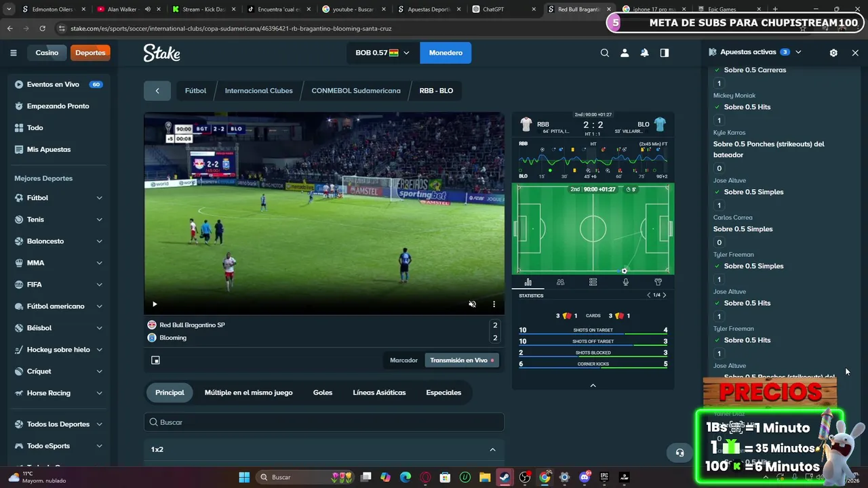
Task: Go to previous statistics page arrow
Action: coord(648,295)
